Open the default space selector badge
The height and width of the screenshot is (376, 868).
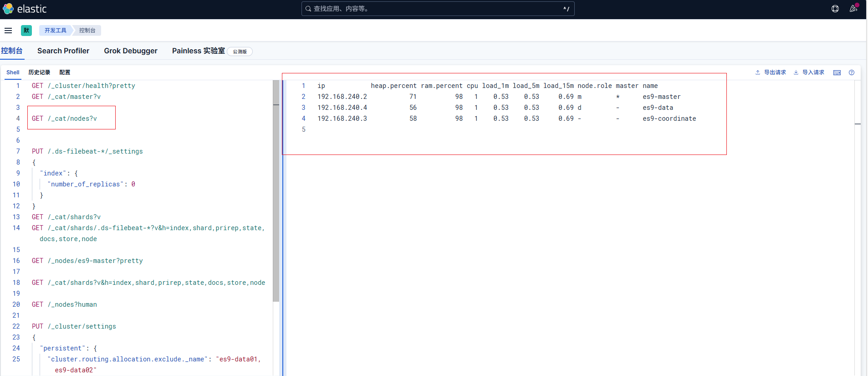pos(26,31)
